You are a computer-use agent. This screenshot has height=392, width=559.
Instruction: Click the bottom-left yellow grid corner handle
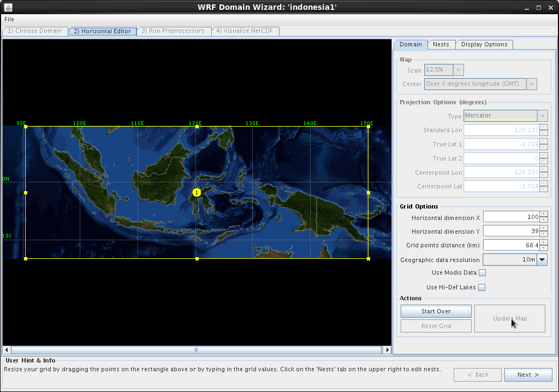tap(26, 259)
